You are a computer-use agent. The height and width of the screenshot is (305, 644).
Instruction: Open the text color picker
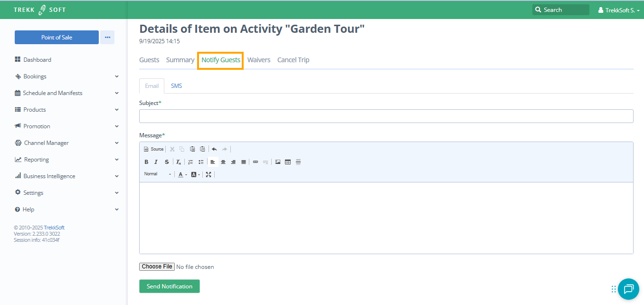tap(182, 174)
